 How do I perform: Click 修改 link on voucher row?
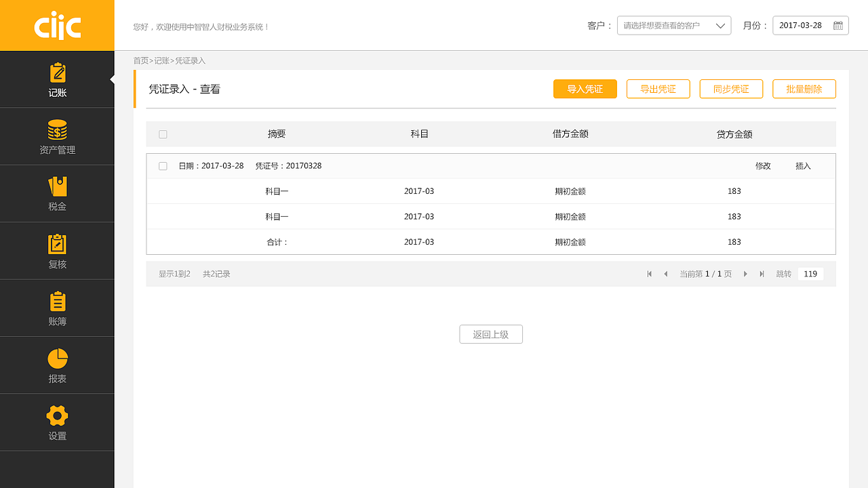pos(763,166)
